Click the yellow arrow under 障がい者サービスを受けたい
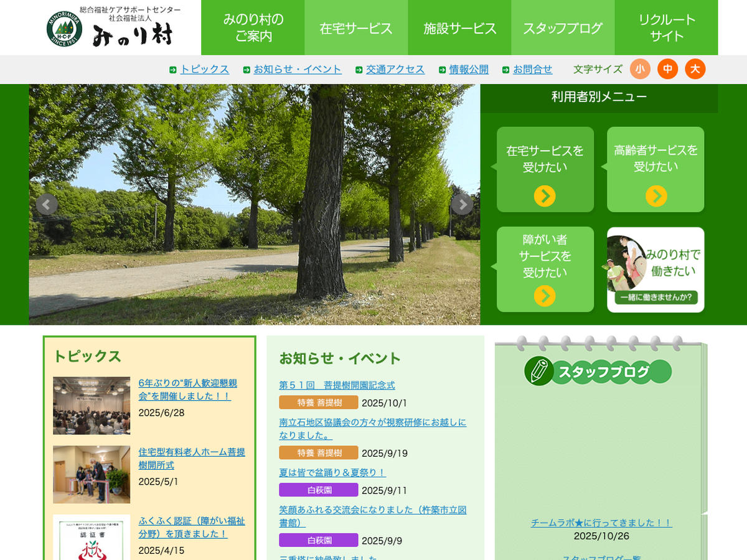This screenshot has width=747, height=560. (x=545, y=296)
